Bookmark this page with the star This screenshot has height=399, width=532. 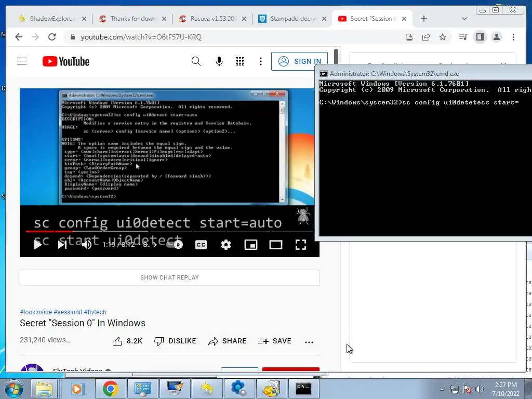pos(443,37)
